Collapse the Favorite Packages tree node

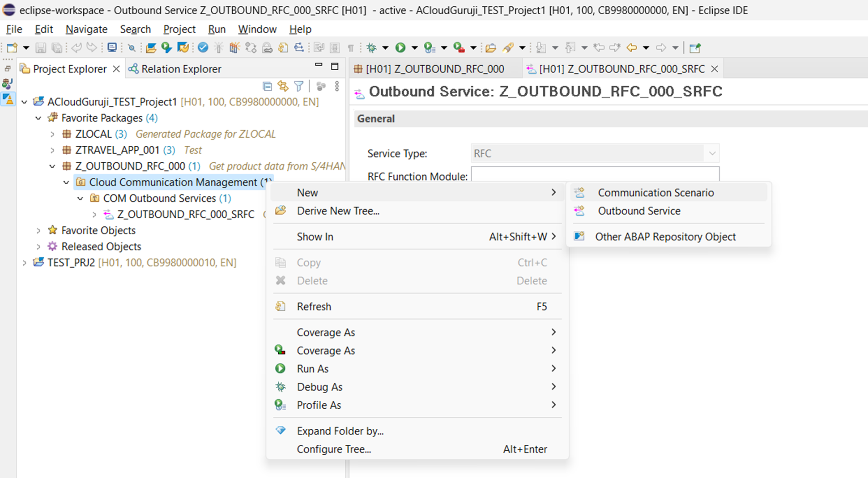(38, 118)
